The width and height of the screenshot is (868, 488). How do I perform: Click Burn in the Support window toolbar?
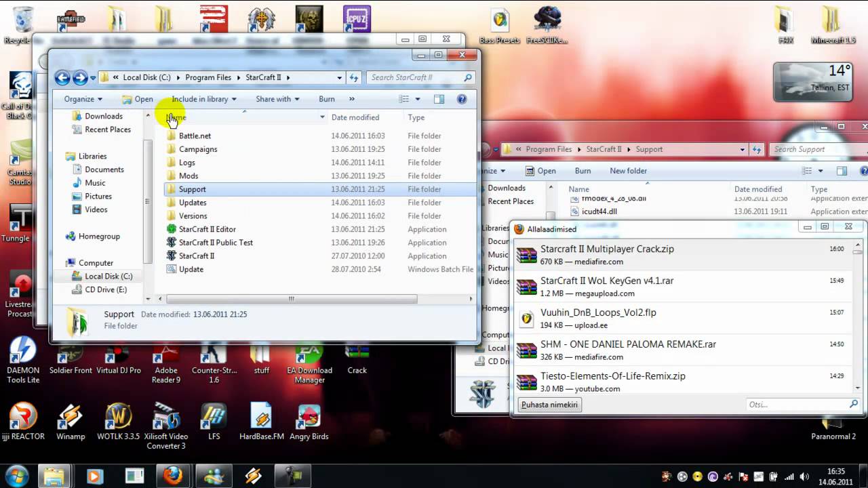(x=583, y=171)
